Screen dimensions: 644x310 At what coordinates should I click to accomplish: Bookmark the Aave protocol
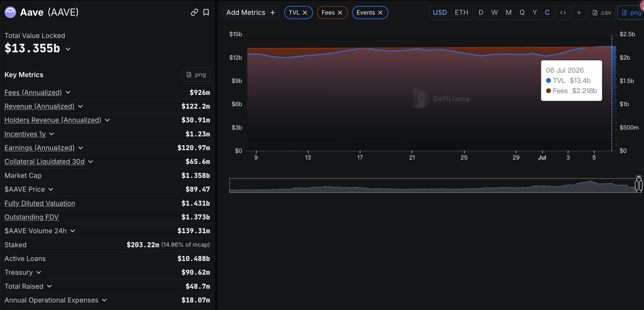[x=206, y=12]
